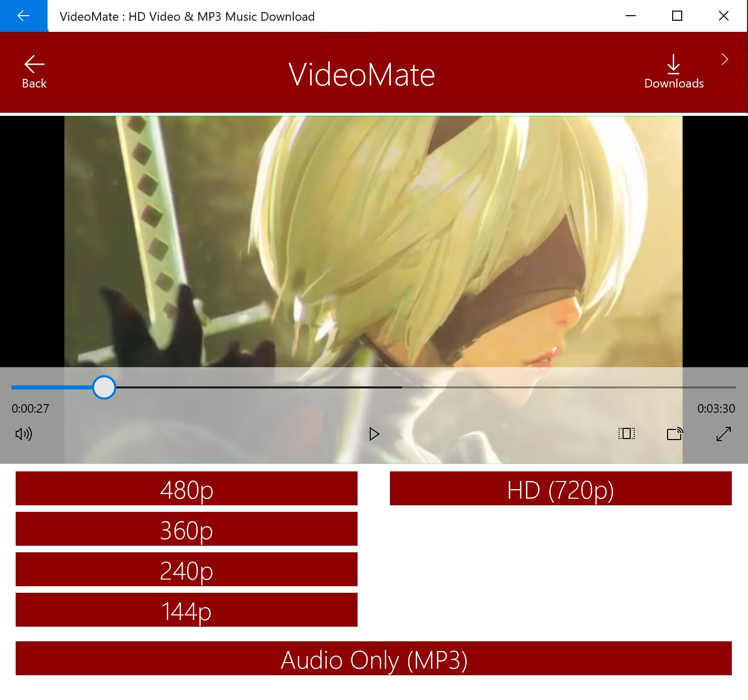Click the blue title bar back arrow
Image resolution: width=748 pixels, height=700 pixels.
pyautogui.click(x=24, y=16)
